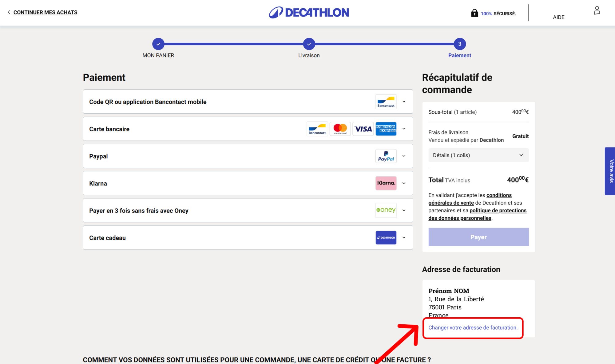Go to the Livraison step
This screenshot has width=615, height=364.
[x=309, y=55]
